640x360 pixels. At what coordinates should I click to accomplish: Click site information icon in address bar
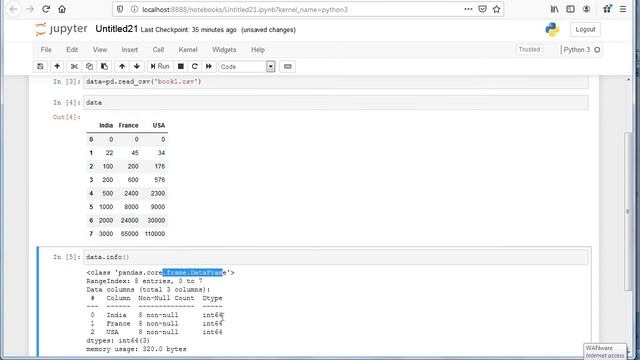[x=134, y=9]
